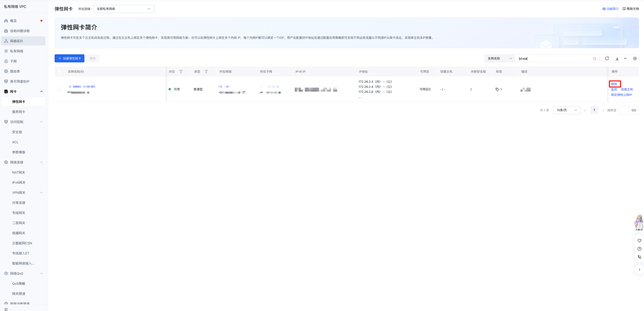
Task: Click the download export icon
Action: pos(617,58)
